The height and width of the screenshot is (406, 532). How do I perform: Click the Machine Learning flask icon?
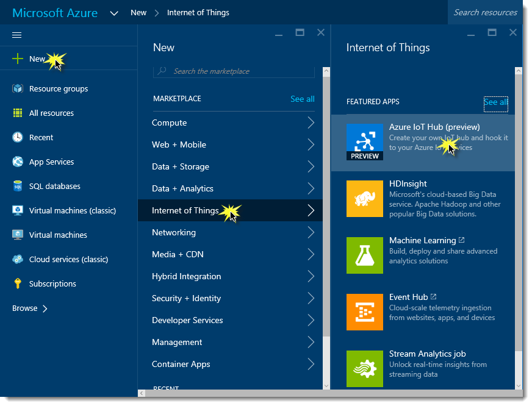[365, 255]
